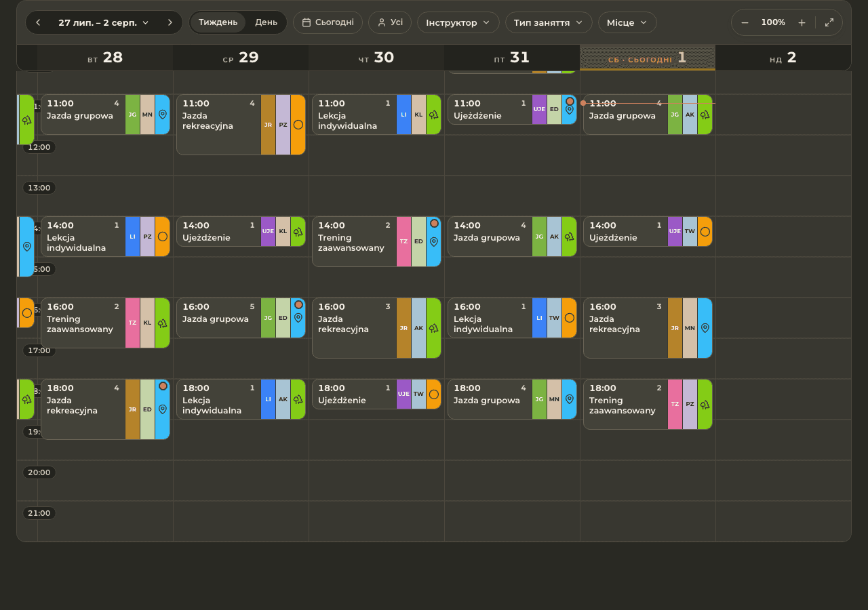
Task: Expand the Місце dropdown
Action: point(627,22)
